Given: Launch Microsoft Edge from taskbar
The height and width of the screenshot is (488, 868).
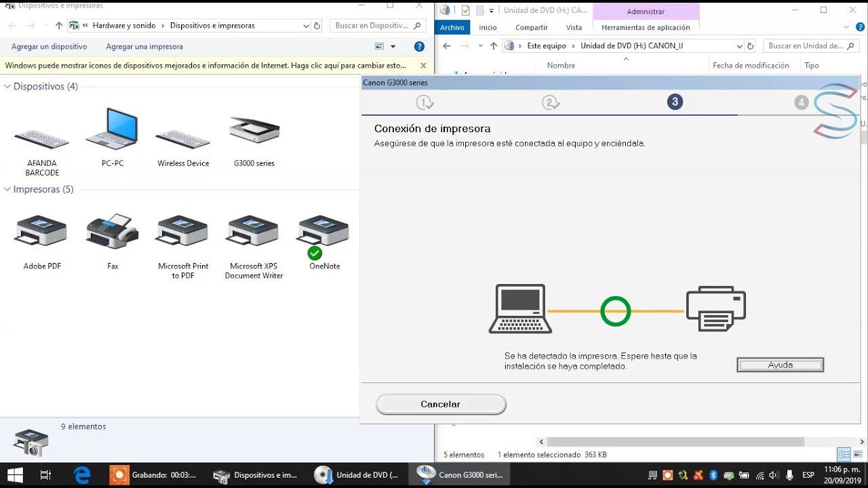Looking at the screenshot, I should [x=82, y=475].
